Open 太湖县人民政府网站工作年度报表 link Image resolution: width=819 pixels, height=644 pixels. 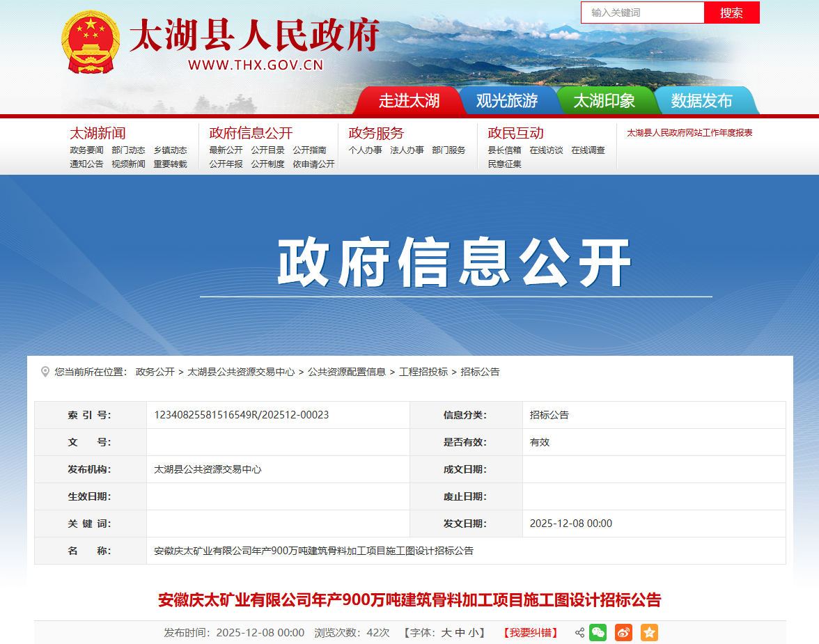click(689, 133)
